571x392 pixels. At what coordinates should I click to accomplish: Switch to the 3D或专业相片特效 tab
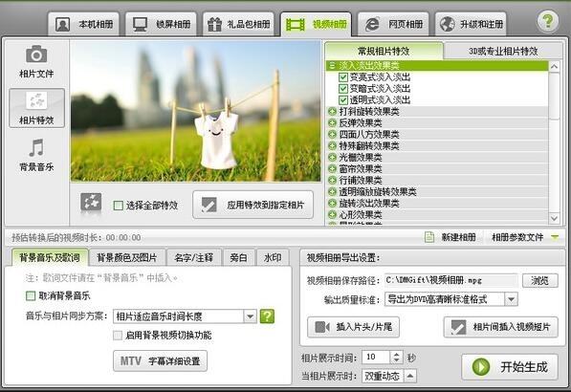(503, 51)
